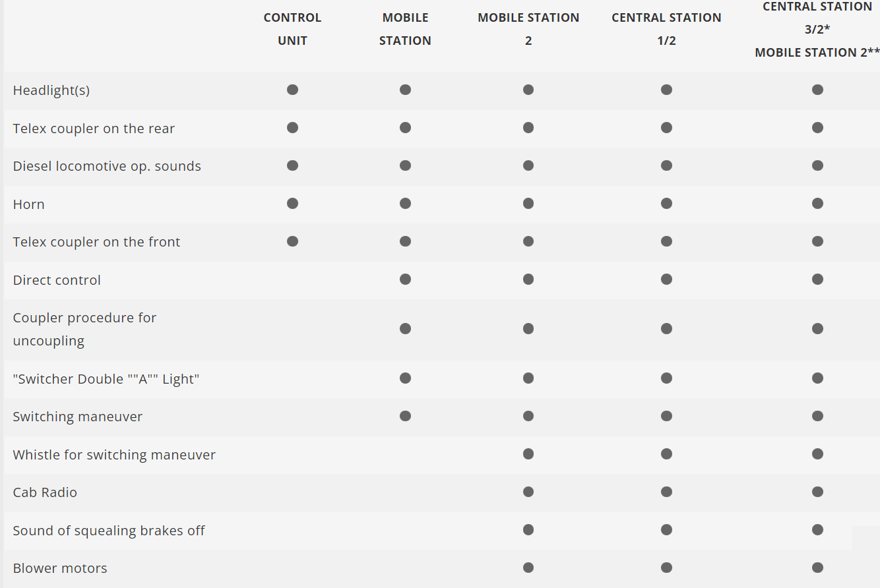Click Telex coupler on the front Control Unit dot
The height and width of the screenshot is (588, 880).
pos(292,241)
